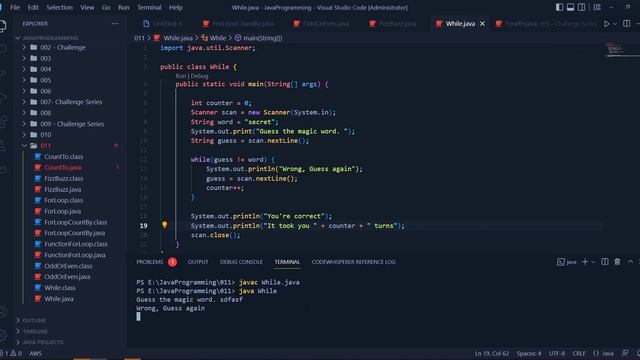Open the terminal launch profile dropdown
640x360 pixels.
593,262
